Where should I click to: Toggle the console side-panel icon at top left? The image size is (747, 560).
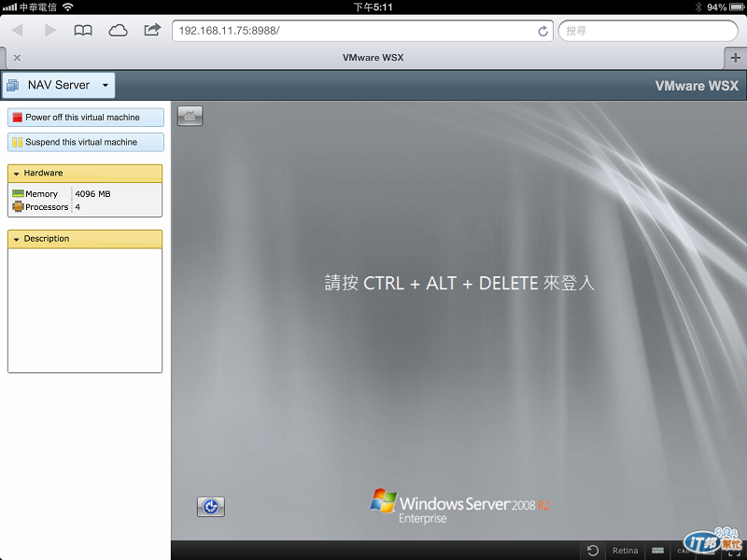click(190, 116)
